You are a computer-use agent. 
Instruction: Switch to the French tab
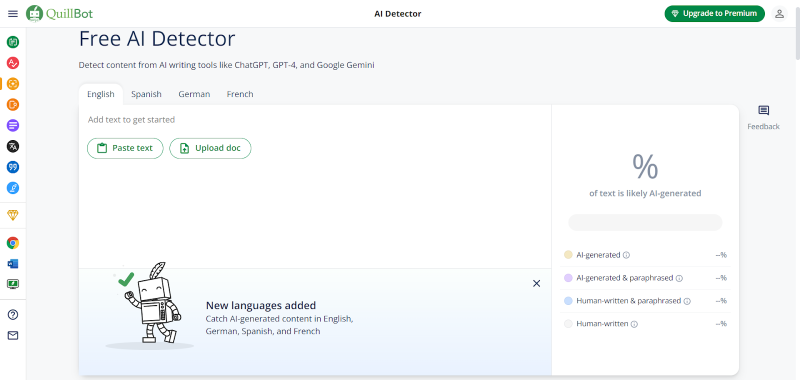point(240,94)
